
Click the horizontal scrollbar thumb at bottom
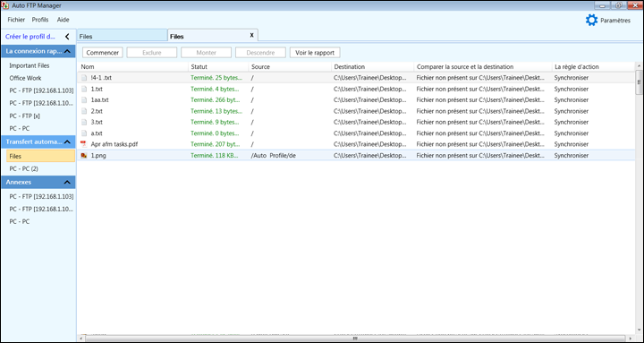coord(356,339)
